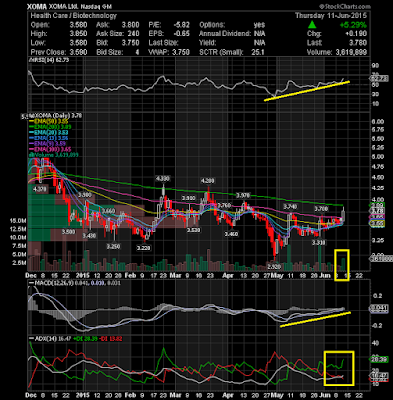Click the green up-arrow triangle near +5.29%
The image size is (393, 400).
click(312, 25)
